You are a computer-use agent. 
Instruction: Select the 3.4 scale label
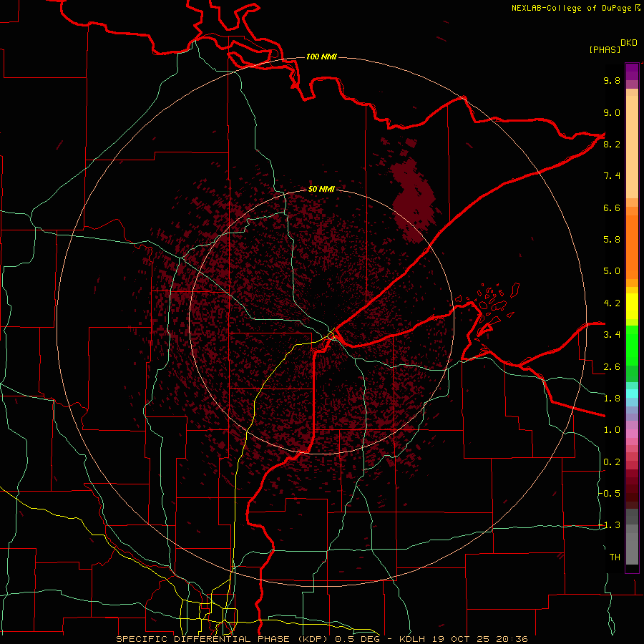[x=612, y=335]
